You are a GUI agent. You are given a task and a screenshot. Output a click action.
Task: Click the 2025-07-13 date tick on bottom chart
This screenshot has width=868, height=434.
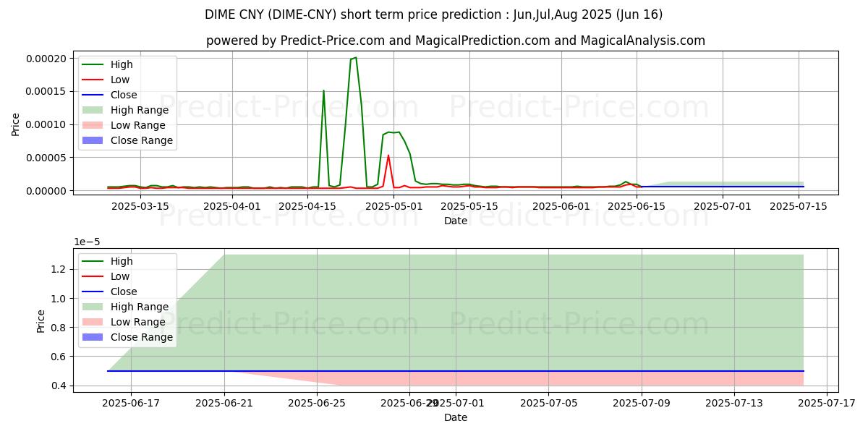(735, 403)
